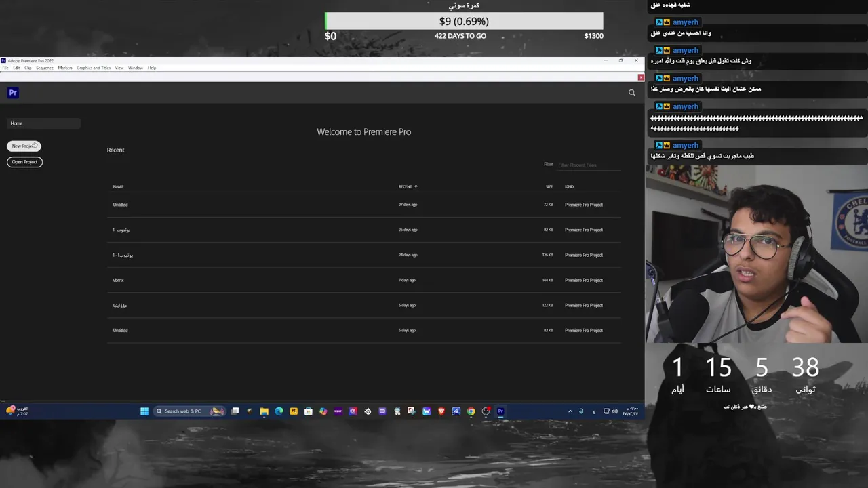The width and height of the screenshot is (868, 488).
Task: Click the Welcome to Premiere Pro heading
Action: pyautogui.click(x=363, y=131)
